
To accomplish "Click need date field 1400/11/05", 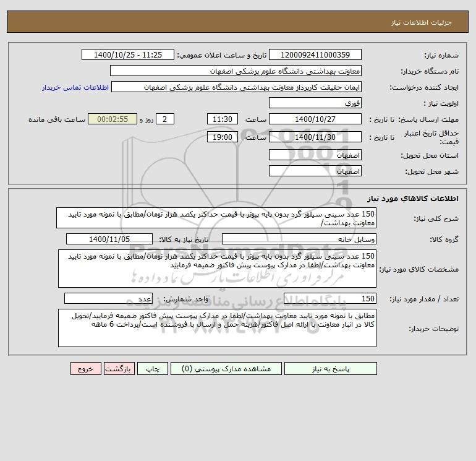I will point(109,239).
